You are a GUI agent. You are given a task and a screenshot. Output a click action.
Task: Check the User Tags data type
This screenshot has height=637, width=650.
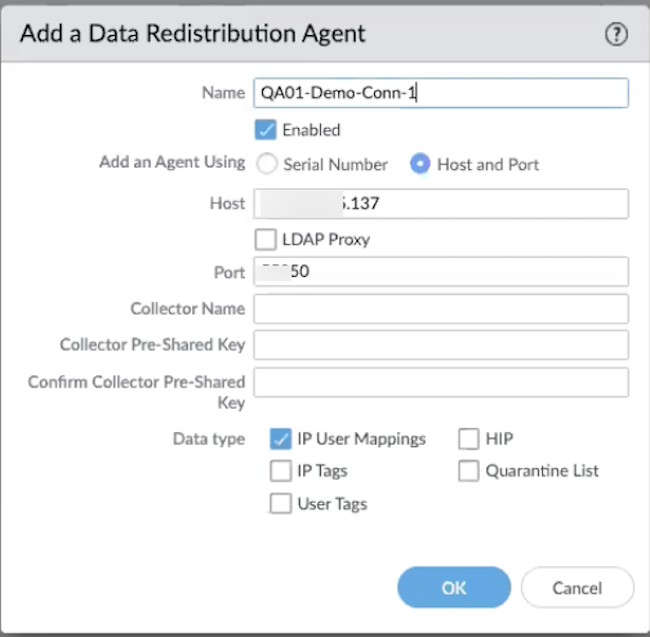(x=281, y=504)
